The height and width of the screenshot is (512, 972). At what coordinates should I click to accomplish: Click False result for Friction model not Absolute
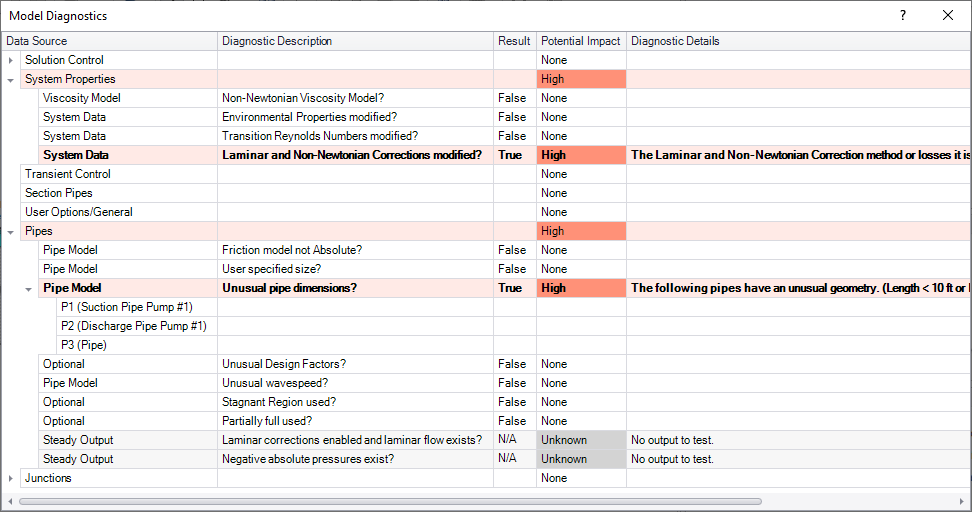[x=512, y=250]
